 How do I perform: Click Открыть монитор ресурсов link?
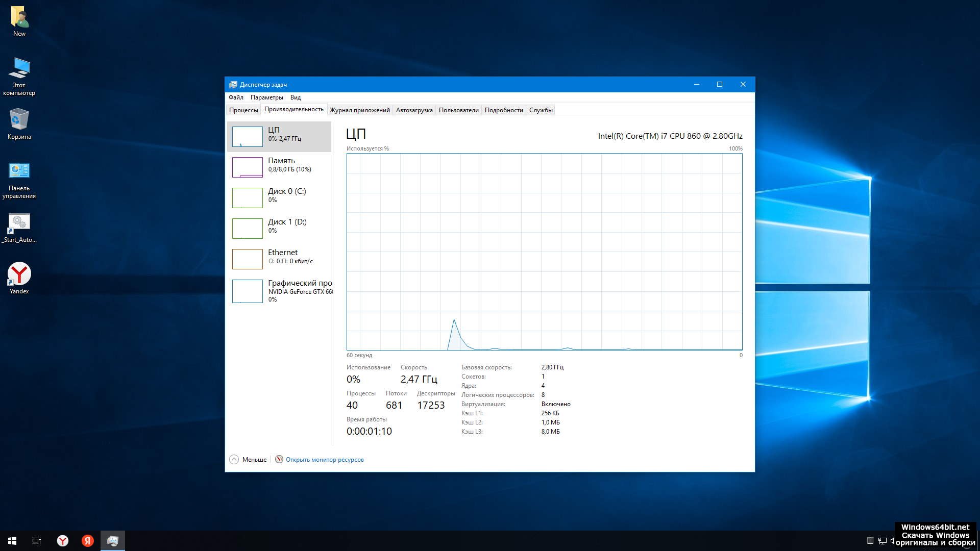[x=325, y=460]
